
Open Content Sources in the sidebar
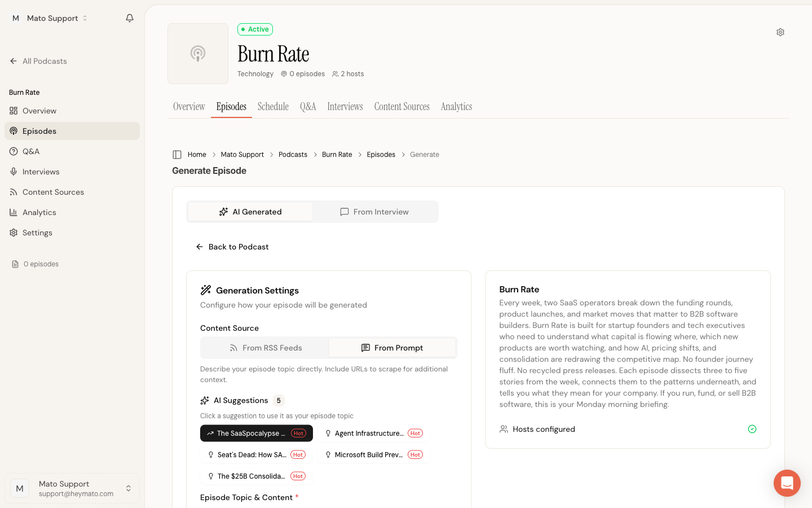(72, 192)
